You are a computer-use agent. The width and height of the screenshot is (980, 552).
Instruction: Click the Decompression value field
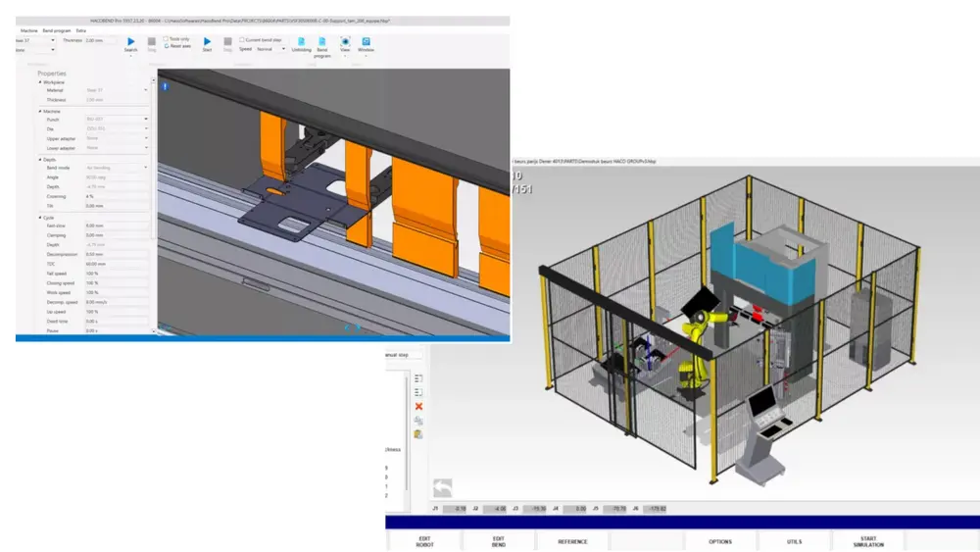117,255
